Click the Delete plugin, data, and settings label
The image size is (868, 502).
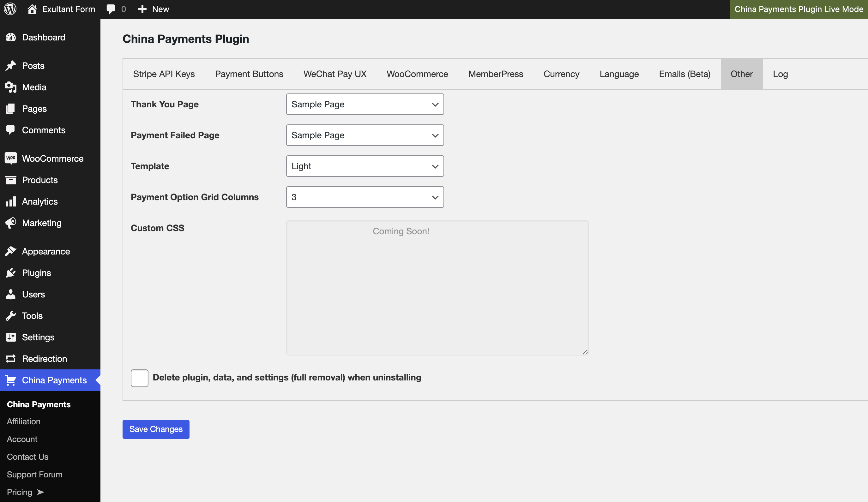point(286,377)
